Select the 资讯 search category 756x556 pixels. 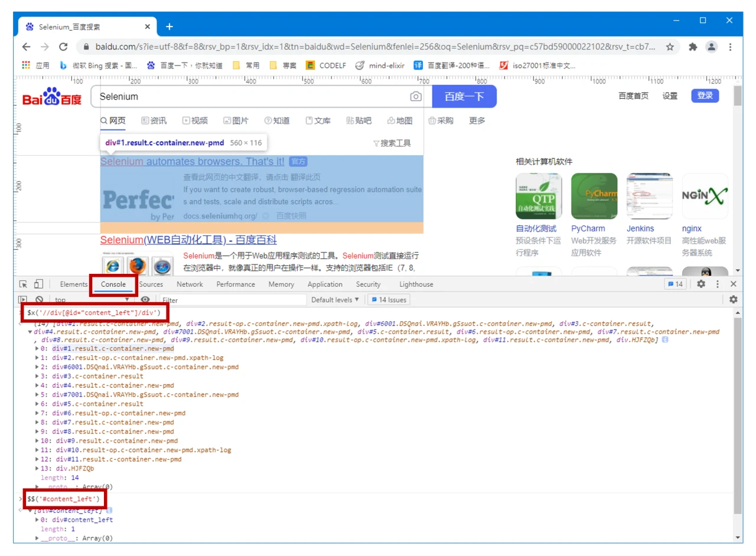tap(154, 120)
